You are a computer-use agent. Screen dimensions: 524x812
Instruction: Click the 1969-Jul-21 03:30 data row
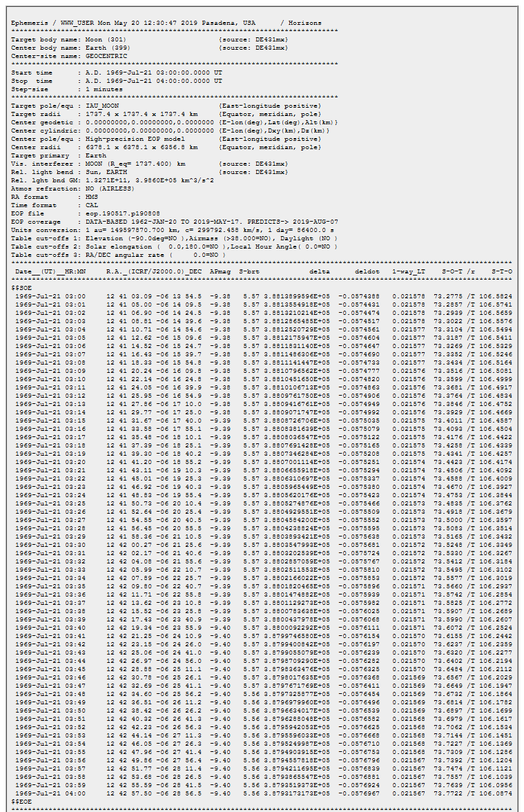coord(262,545)
